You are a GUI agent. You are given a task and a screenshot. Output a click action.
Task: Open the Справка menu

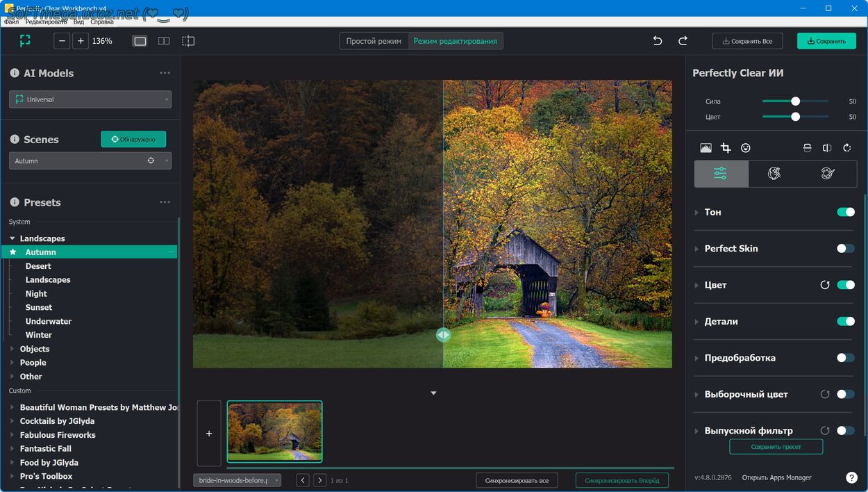point(102,22)
